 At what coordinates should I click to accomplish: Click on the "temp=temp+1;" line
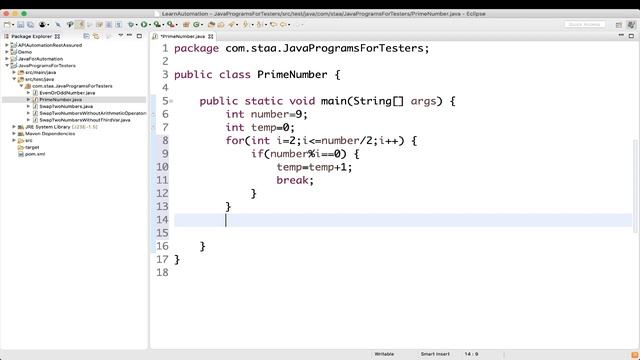click(314, 167)
